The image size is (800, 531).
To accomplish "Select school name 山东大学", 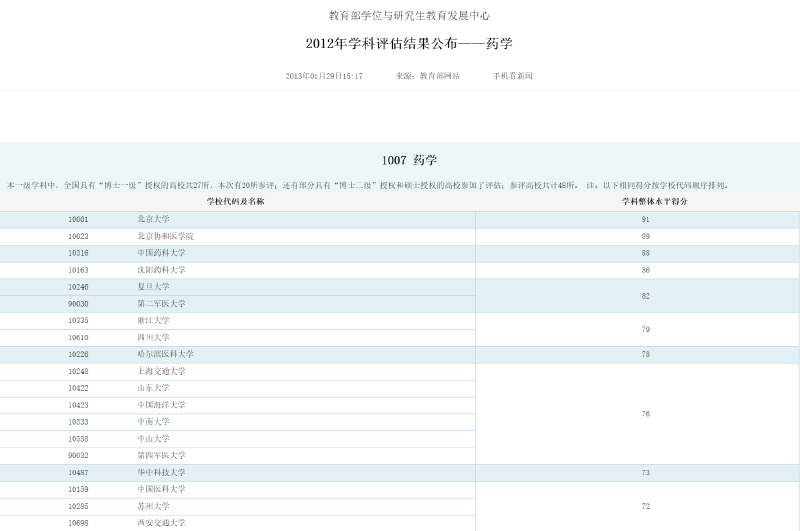I will coord(153,388).
